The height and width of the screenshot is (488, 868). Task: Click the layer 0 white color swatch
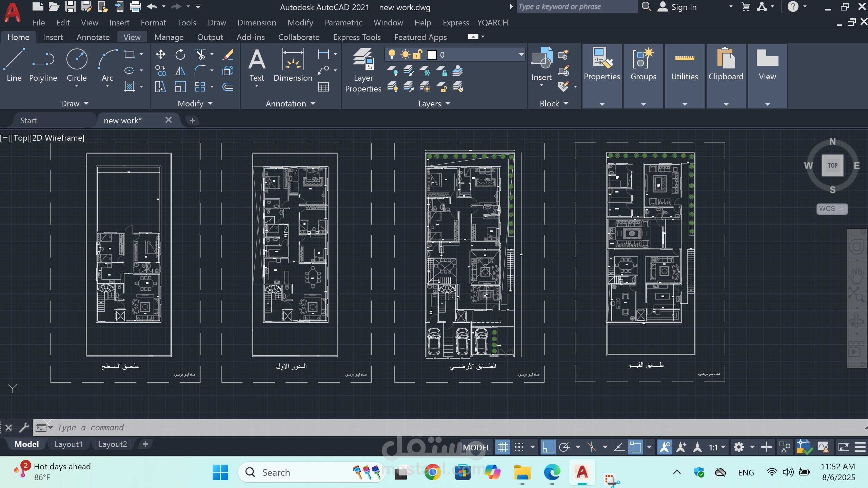(431, 55)
